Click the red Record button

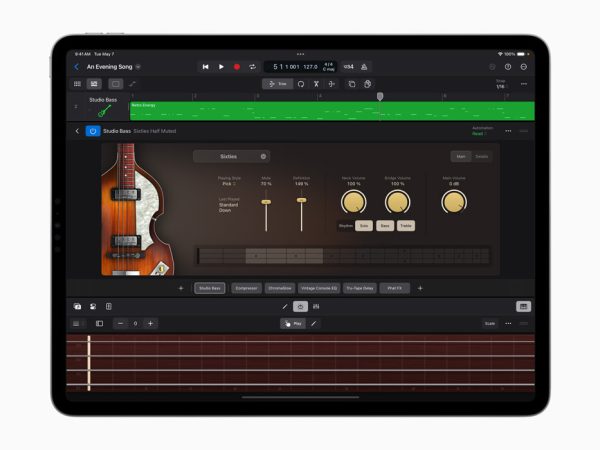click(x=237, y=67)
